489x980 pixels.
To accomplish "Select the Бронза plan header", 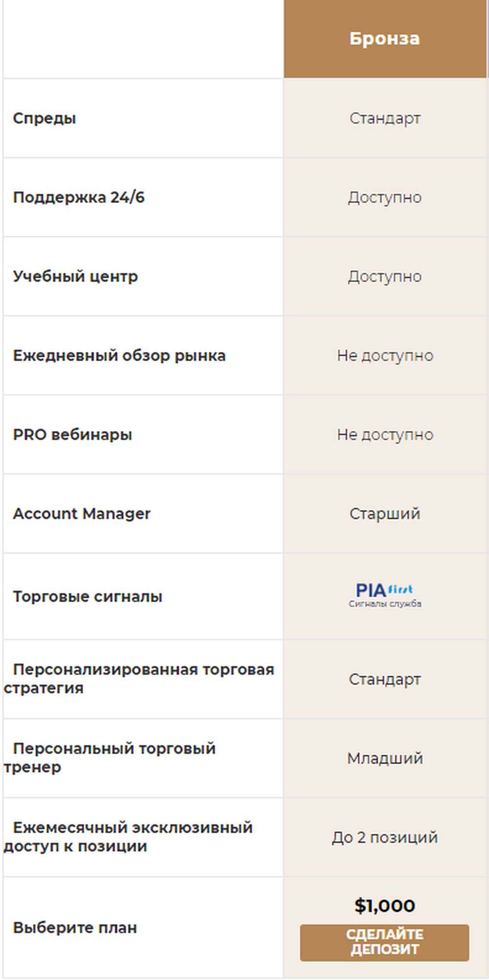I will click(384, 39).
